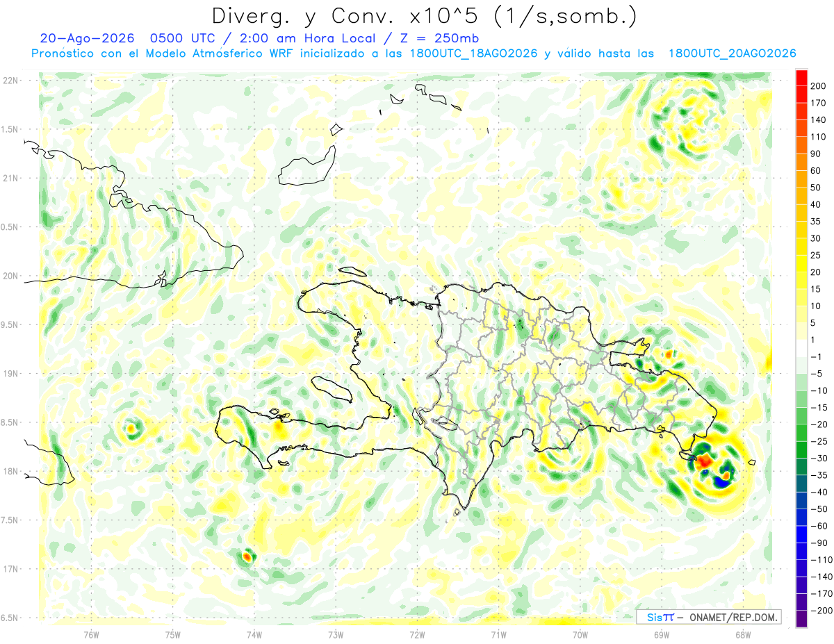
Task: Click the -40 value on the color scale
Action: pyautogui.click(x=819, y=493)
